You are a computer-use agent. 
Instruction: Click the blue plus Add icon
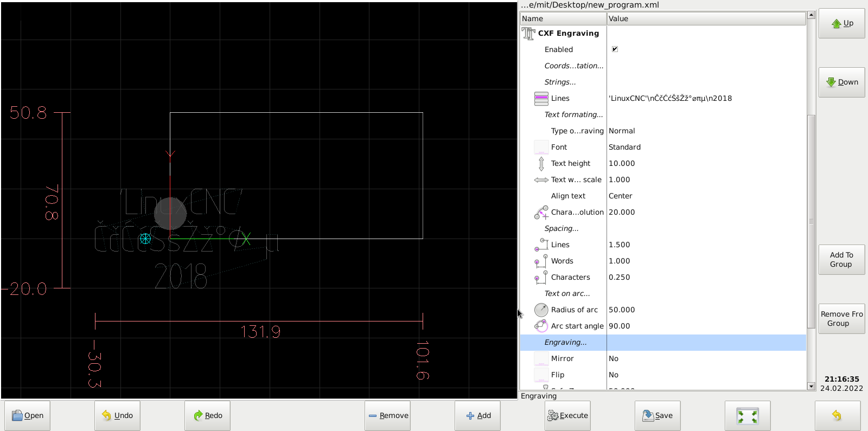[x=470, y=416]
